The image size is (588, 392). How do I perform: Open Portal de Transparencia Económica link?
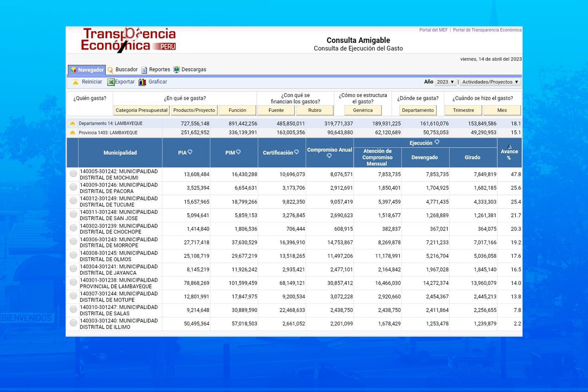click(487, 30)
